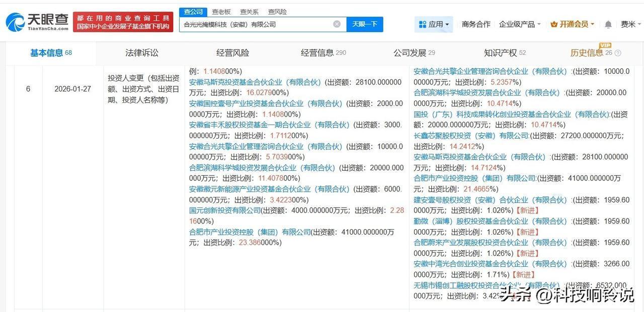Open 国投（广东）科技成果转化创业投资基金 link
The height and width of the screenshot is (312, 644).
511,114
